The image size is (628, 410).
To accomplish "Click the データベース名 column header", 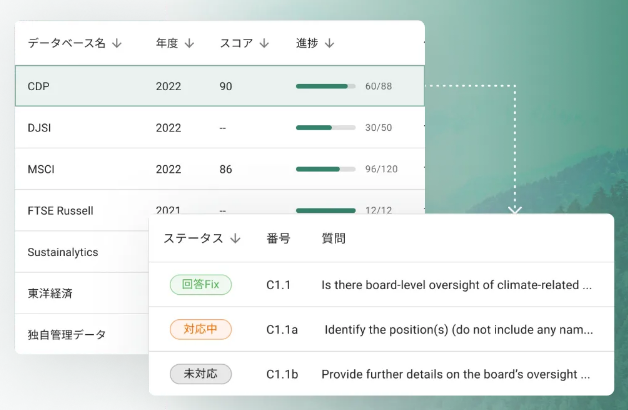I will click(x=66, y=43).
